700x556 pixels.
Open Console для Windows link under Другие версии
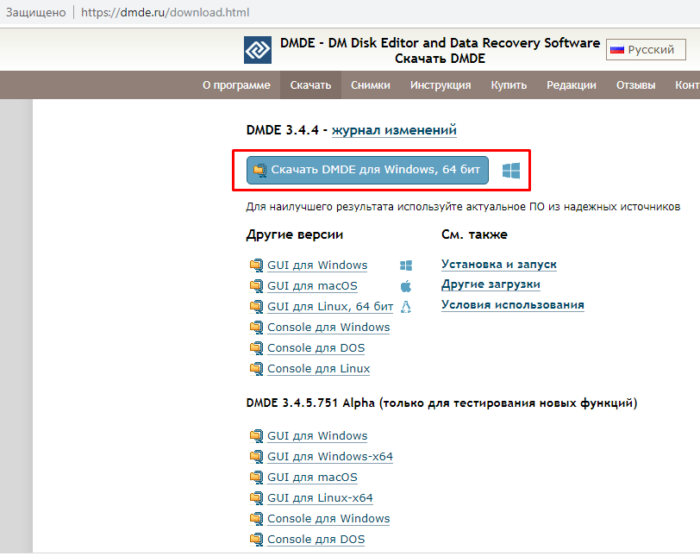pos(329,327)
